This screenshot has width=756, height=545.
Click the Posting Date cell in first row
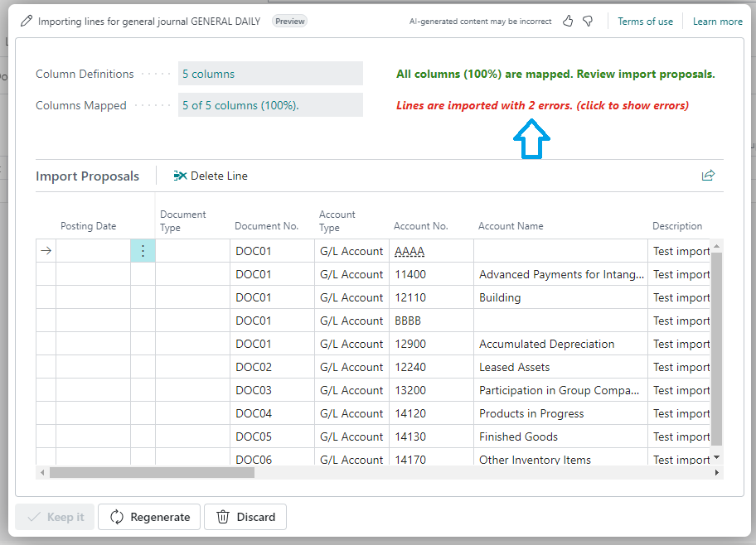93,251
